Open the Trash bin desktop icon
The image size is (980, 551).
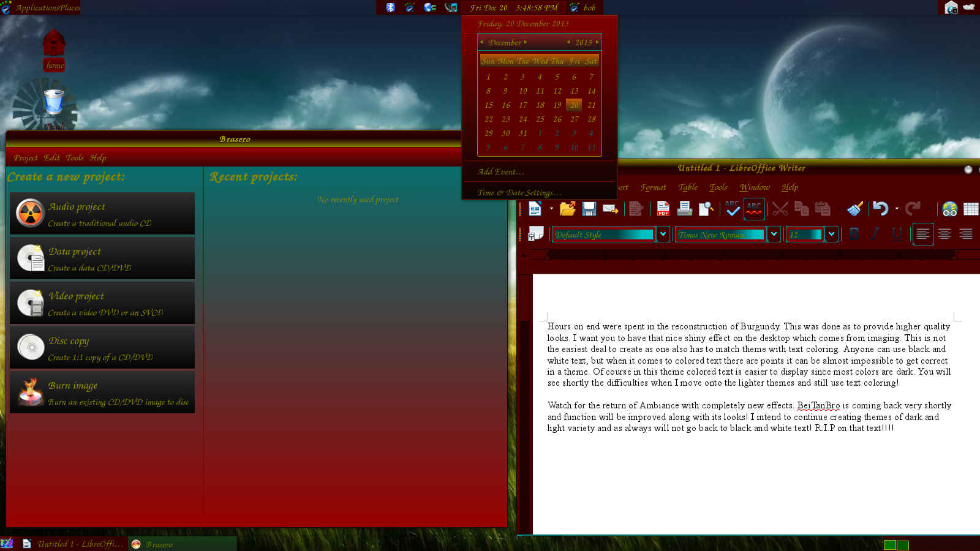(54, 102)
